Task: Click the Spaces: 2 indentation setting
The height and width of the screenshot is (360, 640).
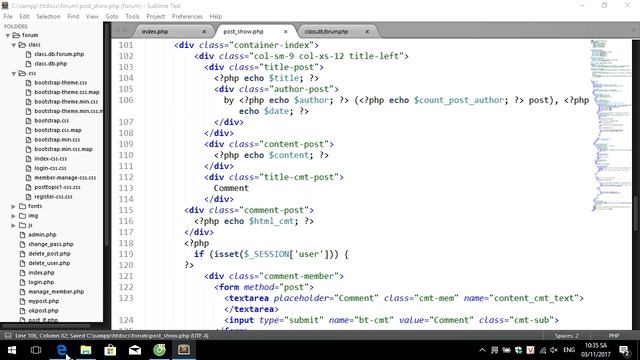Action: click(x=567, y=336)
